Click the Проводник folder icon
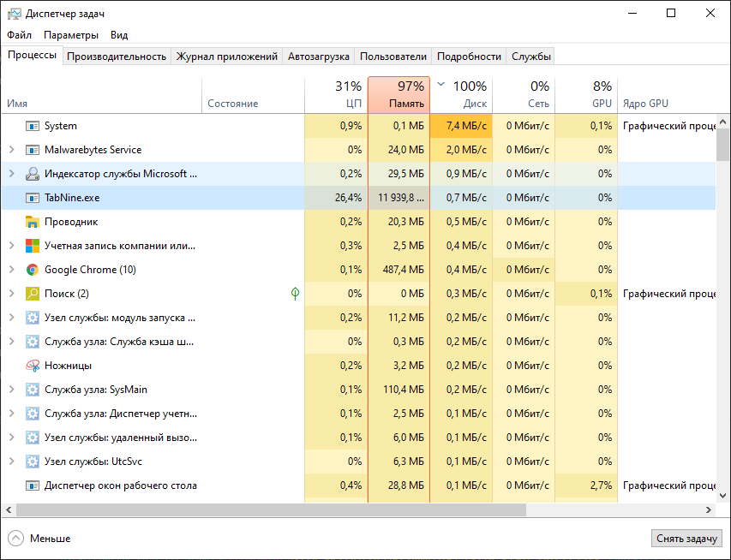The image size is (731, 560). [x=32, y=221]
